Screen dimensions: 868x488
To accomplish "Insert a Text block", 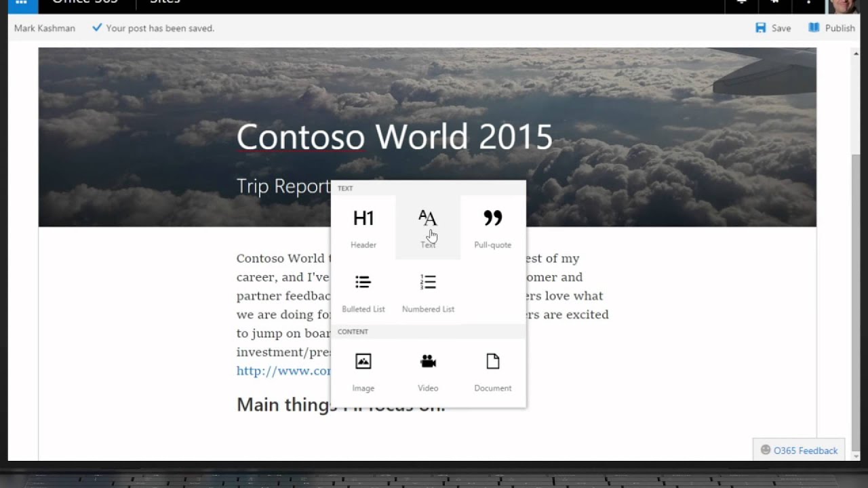I will [428, 228].
